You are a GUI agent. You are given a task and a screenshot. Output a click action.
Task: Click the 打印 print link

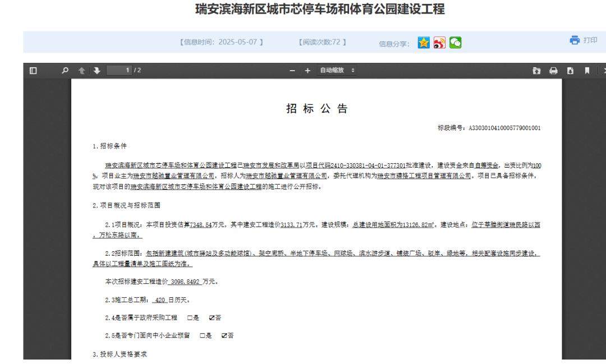pyautogui.click(x=584, y=40)
